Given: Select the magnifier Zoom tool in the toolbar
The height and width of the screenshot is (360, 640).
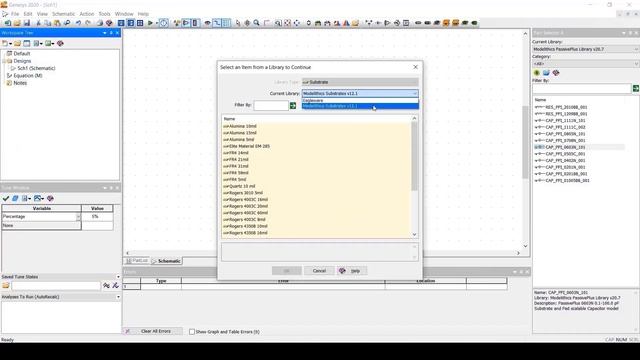Looking at the screenshot, I should [257, 23].
